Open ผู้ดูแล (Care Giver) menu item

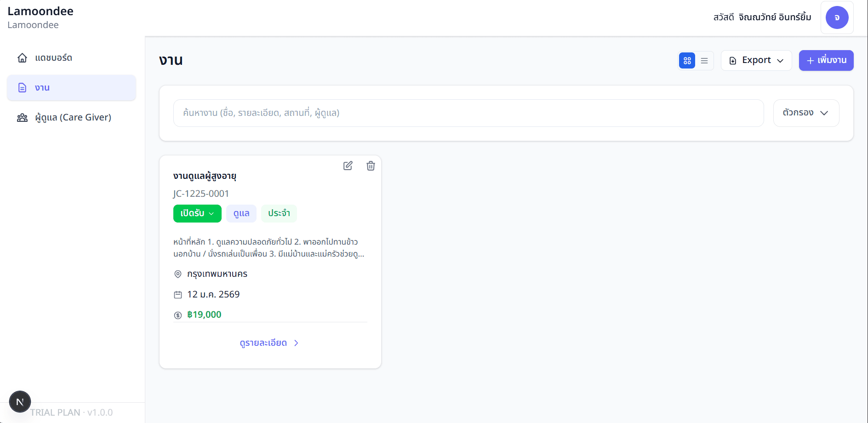point(73,118)
